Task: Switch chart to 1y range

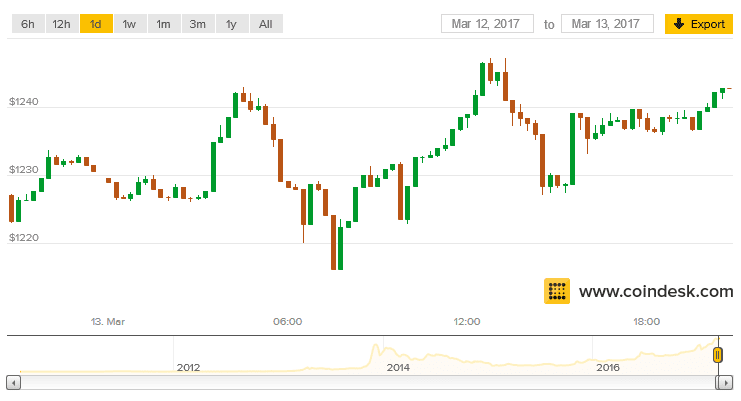Action: (231, 23)
